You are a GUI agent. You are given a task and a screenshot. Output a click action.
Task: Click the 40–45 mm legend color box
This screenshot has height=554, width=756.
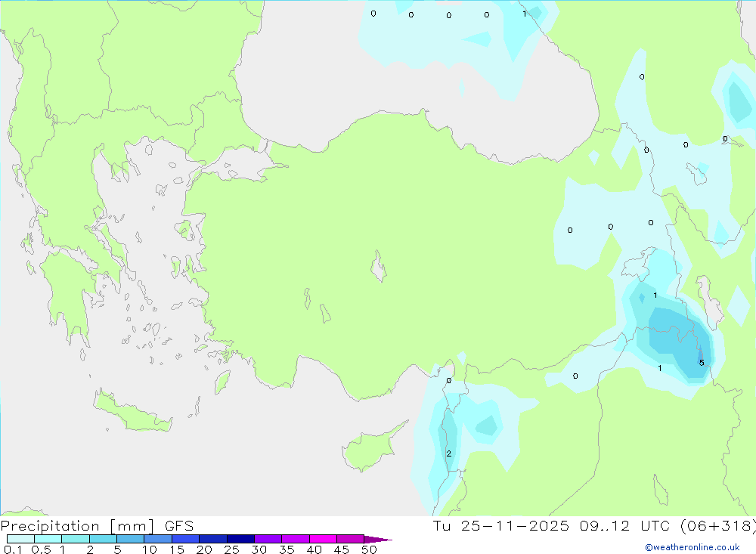click(323, 539)
